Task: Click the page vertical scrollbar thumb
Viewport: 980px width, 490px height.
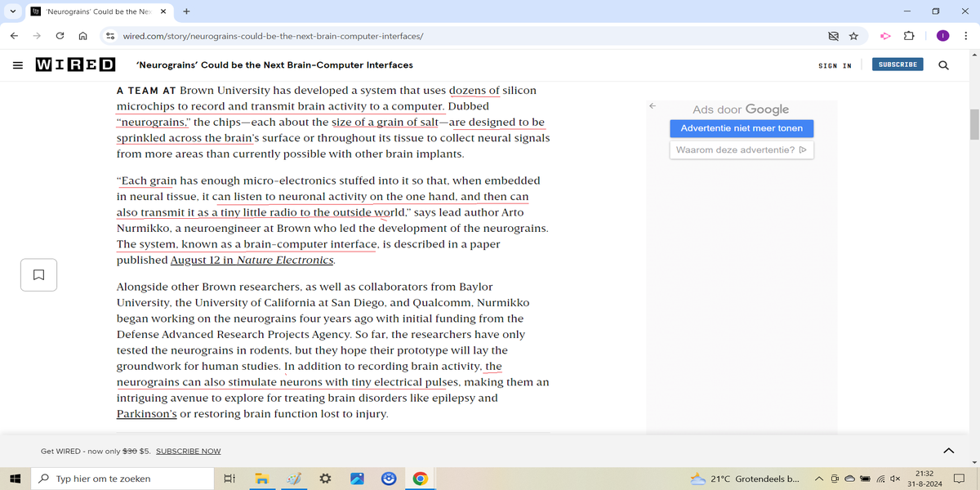Action: 973,122
